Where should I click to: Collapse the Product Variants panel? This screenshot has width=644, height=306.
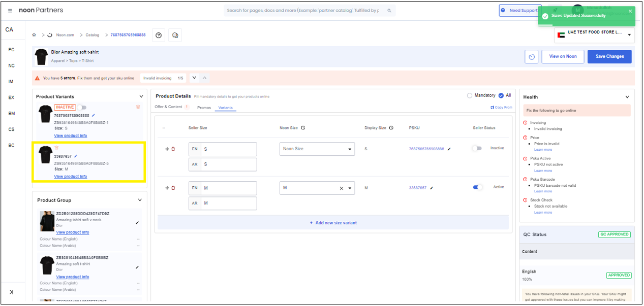click(141, 96)
